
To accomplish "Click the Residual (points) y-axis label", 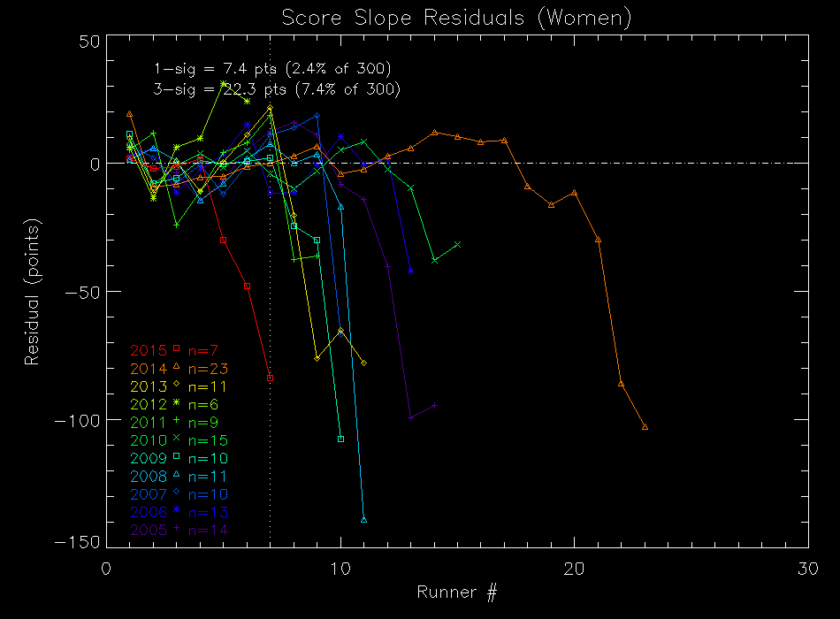I will tap(33, 291).
